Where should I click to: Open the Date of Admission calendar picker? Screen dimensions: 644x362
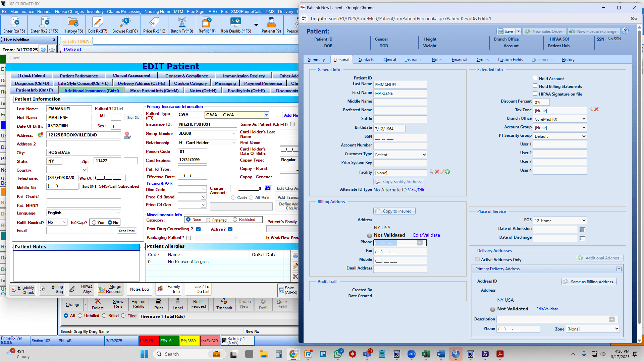click(582, 230)
